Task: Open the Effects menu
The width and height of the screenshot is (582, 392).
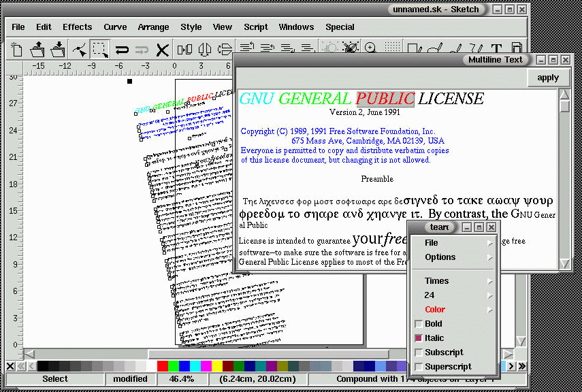Action: (77, 27)
